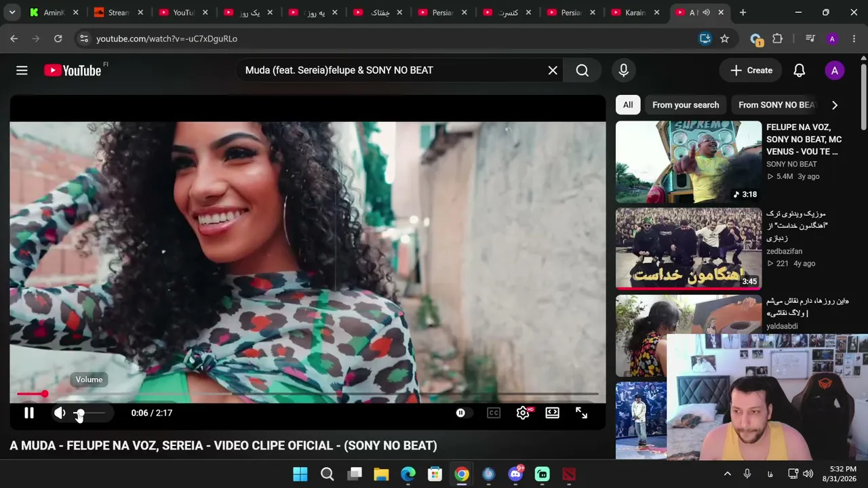
Task: View site information icon in address bar
Action: pyautogui.click(x=83, y=39)
